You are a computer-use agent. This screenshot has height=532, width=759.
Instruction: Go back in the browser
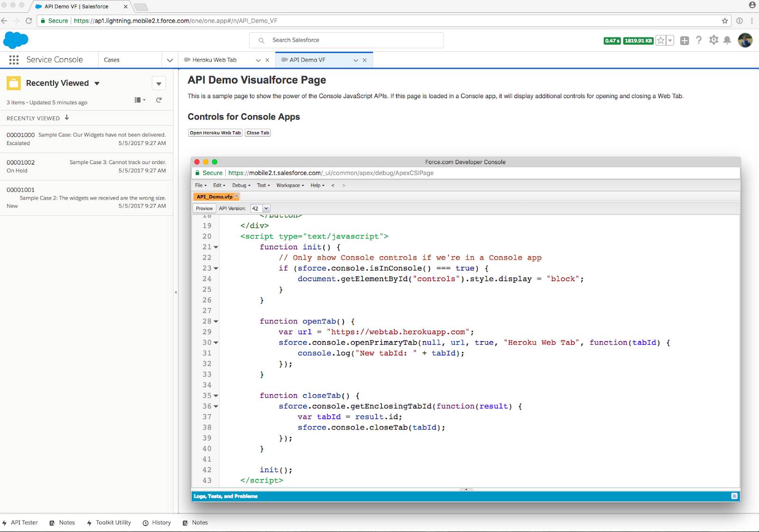(x=5, y=21)
